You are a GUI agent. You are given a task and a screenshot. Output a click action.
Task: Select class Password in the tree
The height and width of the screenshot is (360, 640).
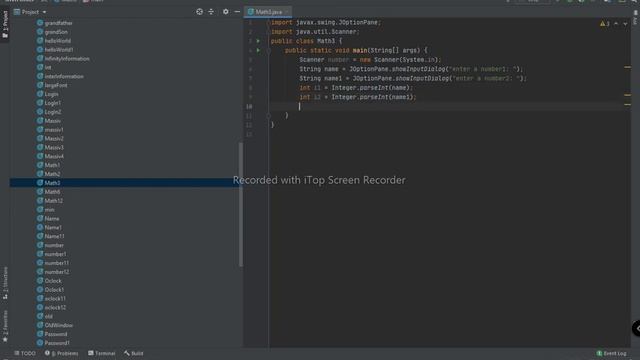tap(52, 334)
